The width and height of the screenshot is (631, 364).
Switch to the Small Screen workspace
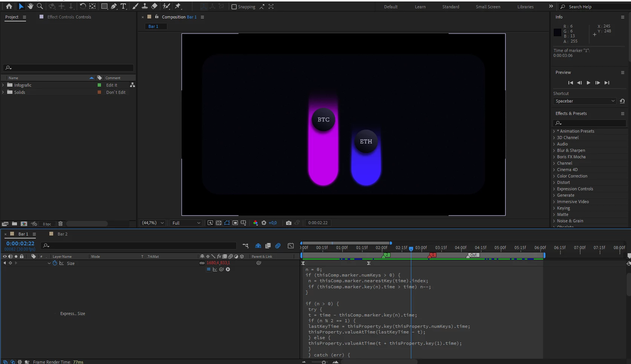pyautogui.click(x=488, y=7)
